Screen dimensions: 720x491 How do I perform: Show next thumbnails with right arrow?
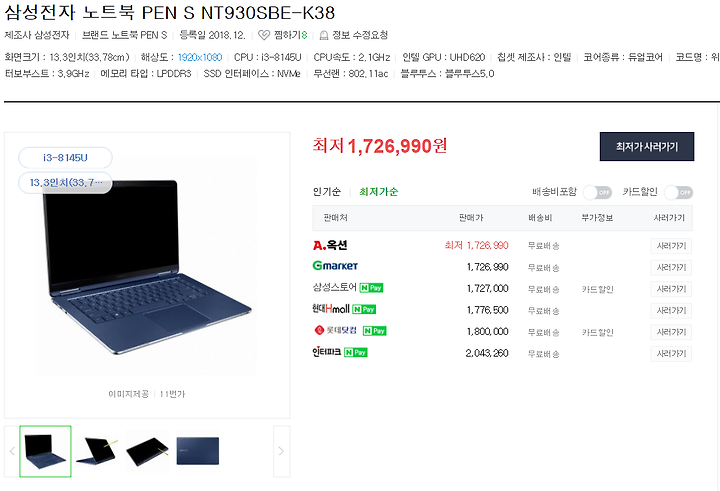pos(281,451)
